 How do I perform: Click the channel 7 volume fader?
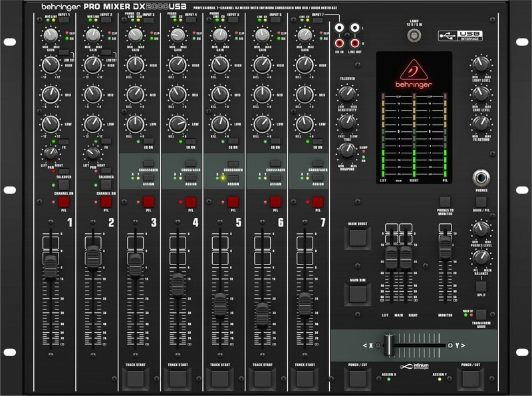pos(305,304)
